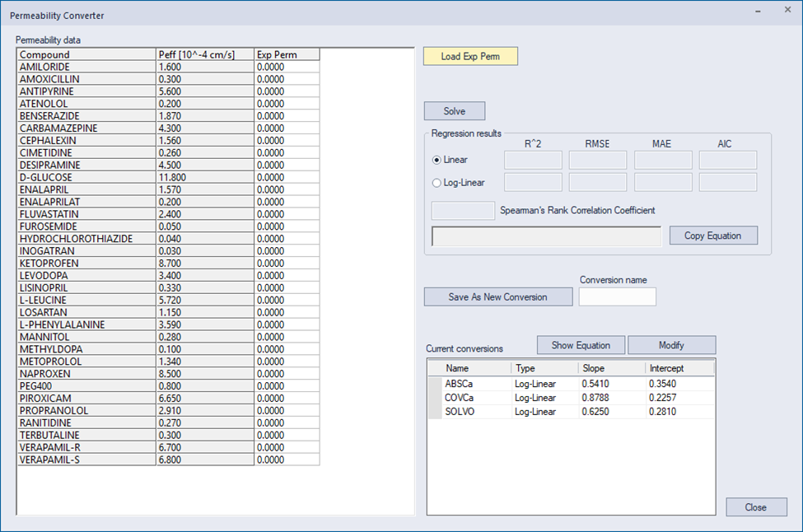Click the HYDROCHLOROTHIAZIDE compound cell
Screen dimensions: 803x532
tap(86, 239)
